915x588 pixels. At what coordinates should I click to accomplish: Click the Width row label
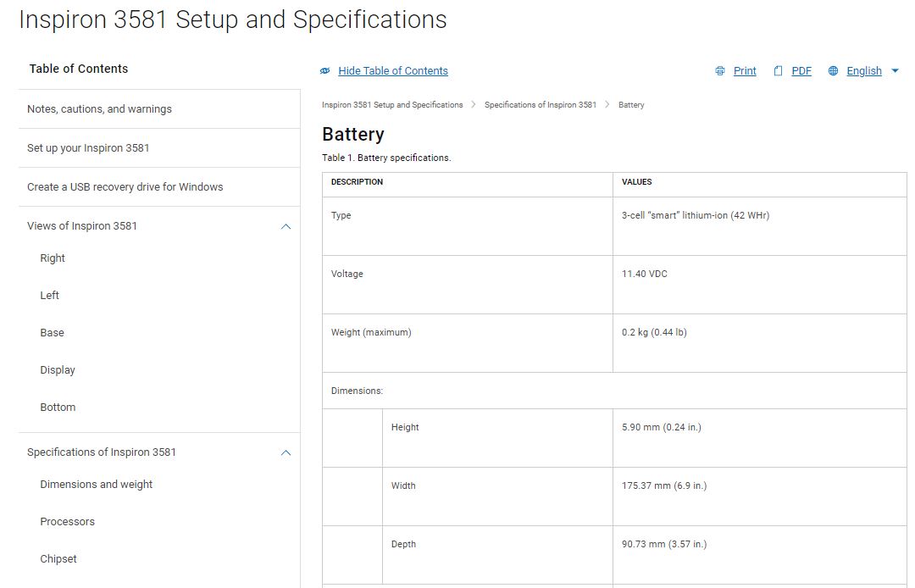click(403, 486)
